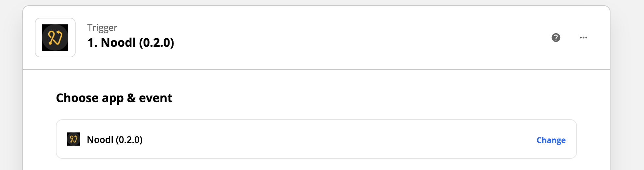Click the Change link
This screenshot has width=644, height=170.
(x=551, y=140)
